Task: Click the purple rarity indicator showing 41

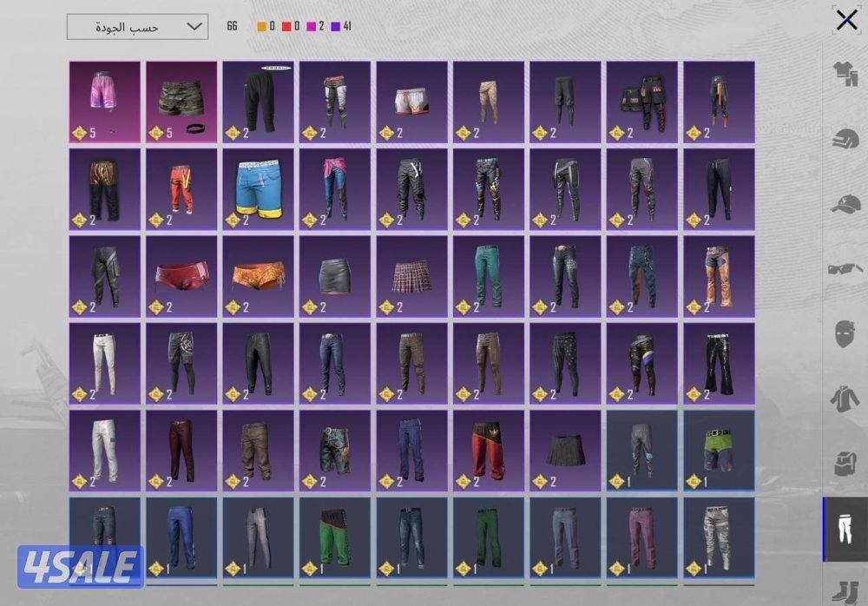Action: pyautogui.click(x=337, y=27)
